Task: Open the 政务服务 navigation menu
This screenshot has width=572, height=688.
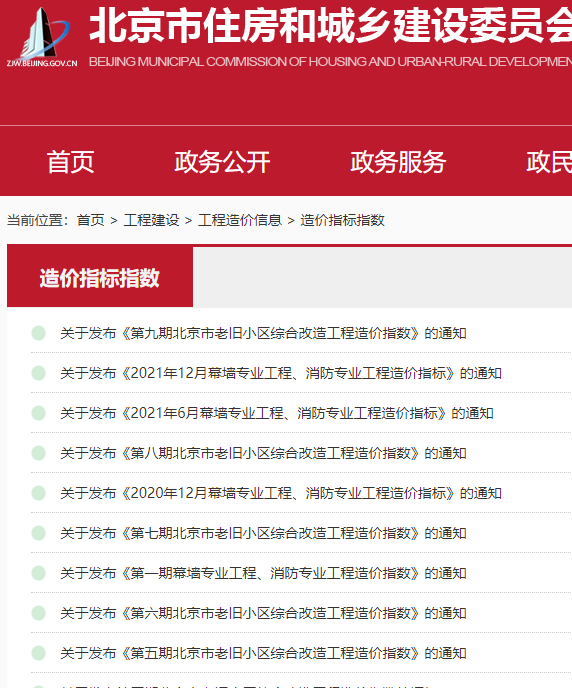Action: [398, 162]
